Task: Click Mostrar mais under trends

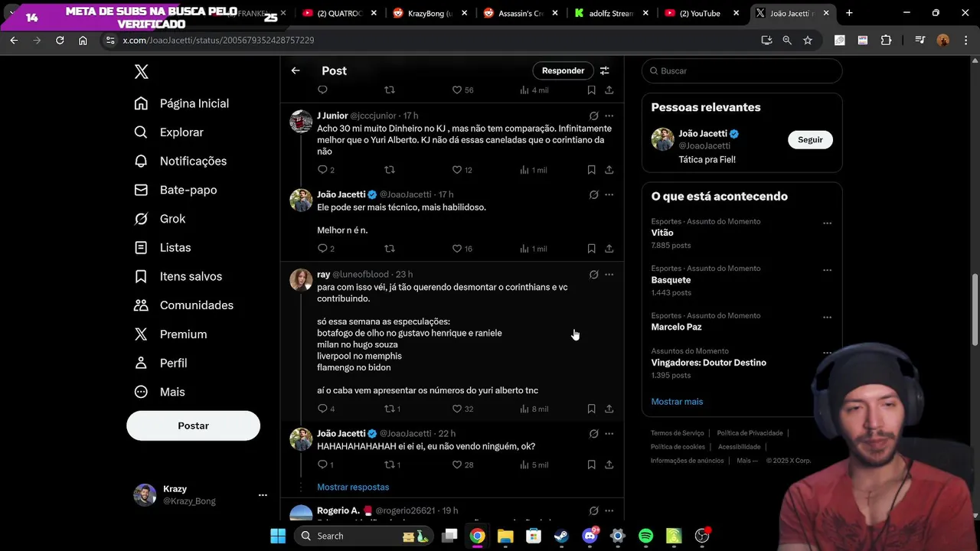Action: coord(677,402)
